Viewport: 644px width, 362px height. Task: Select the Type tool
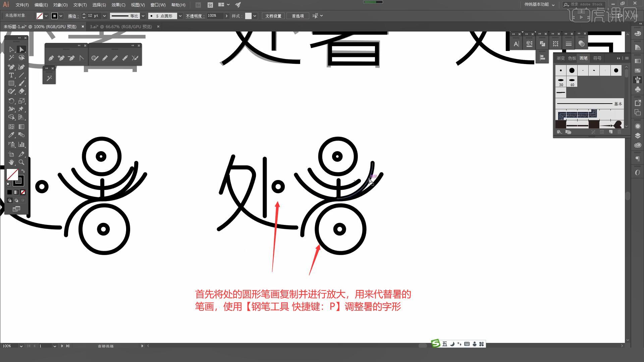click(11, 75)
